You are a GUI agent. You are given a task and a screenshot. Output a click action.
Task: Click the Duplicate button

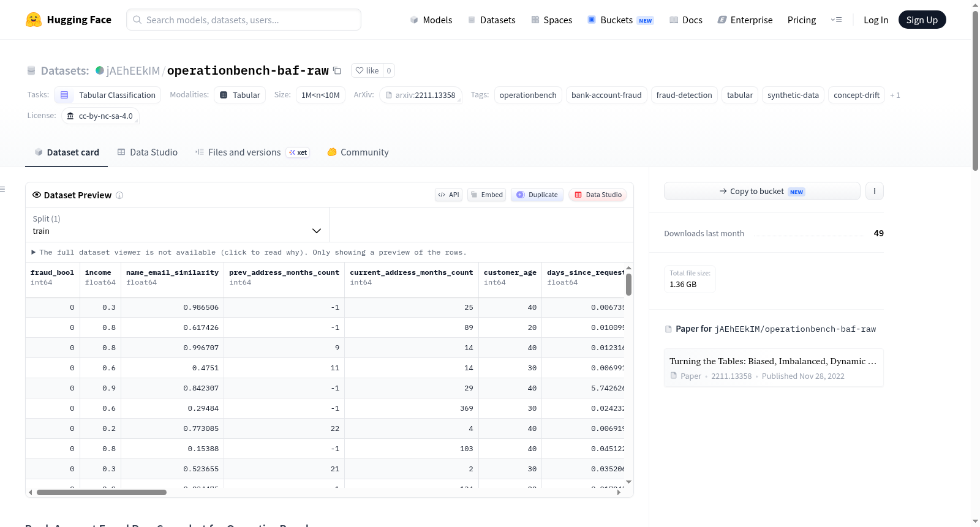click(537, 195)
